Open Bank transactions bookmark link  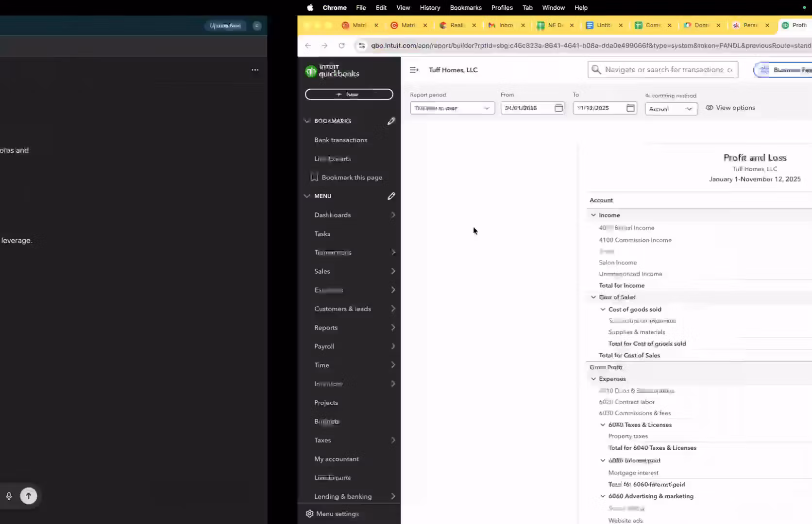click(340, 140)
